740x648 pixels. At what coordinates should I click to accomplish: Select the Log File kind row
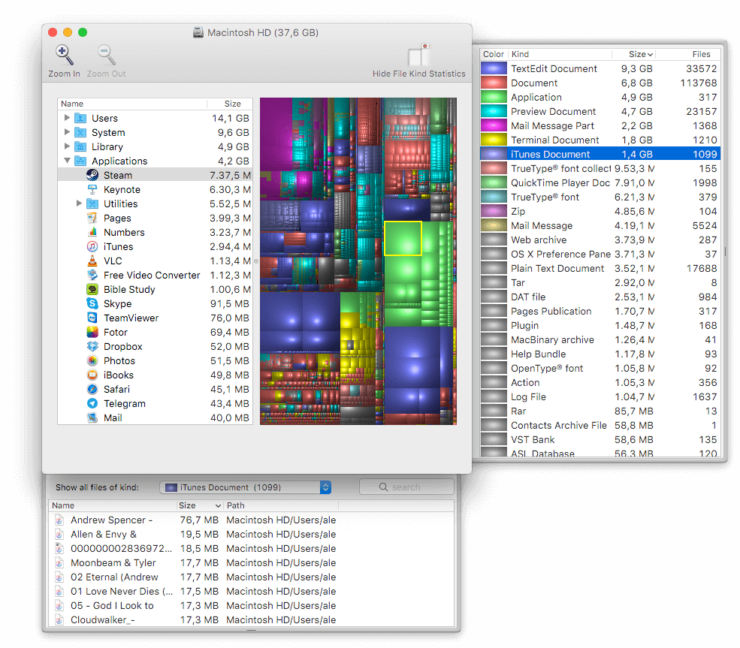[x=600, y=396]
